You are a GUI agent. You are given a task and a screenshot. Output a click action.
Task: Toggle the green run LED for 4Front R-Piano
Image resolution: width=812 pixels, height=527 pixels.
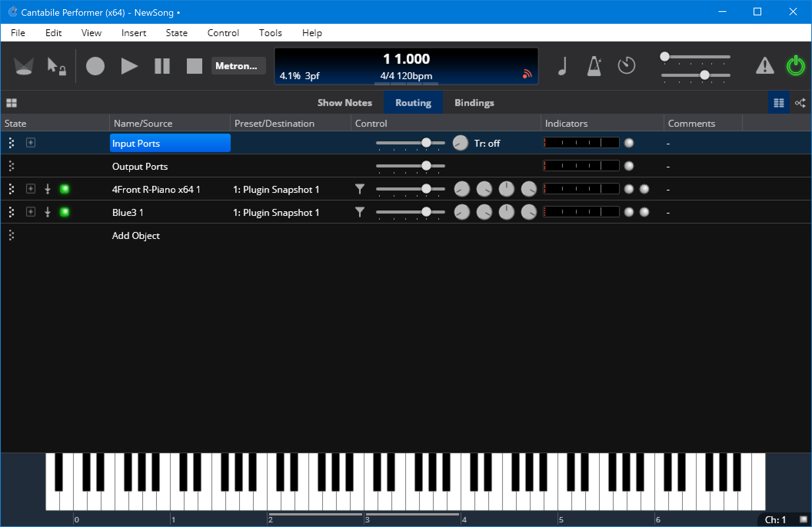pos(65,189)
